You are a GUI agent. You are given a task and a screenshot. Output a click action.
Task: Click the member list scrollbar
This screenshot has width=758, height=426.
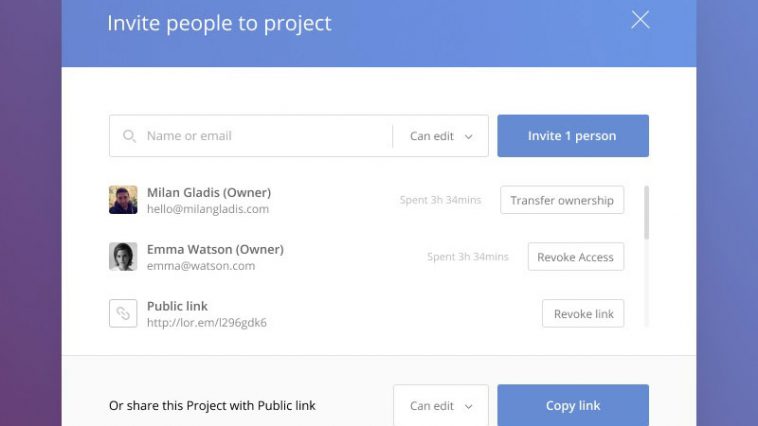(x=646, y=212)
